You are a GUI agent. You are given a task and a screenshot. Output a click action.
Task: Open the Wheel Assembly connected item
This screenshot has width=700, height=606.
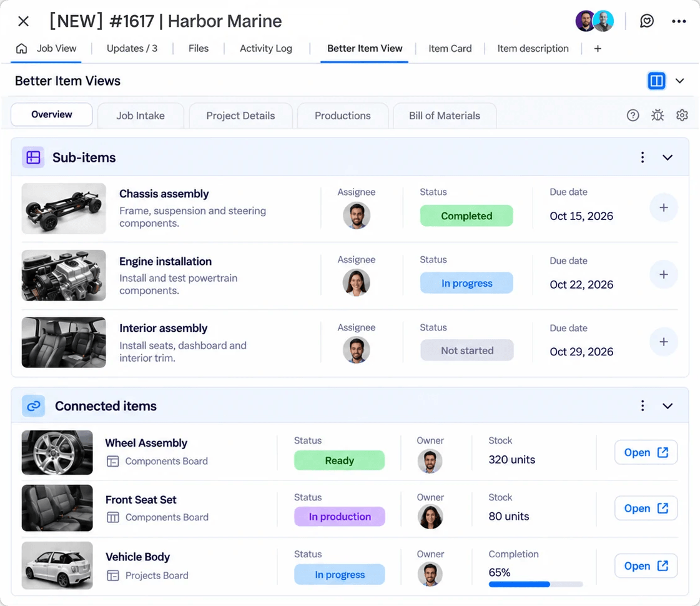point(646,452)
